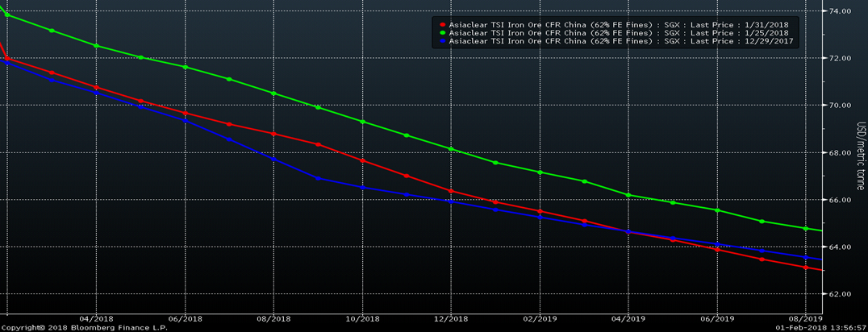Click the green curve data point at 04/2019
The image size is (868, 332).
(x=628, y=195)
